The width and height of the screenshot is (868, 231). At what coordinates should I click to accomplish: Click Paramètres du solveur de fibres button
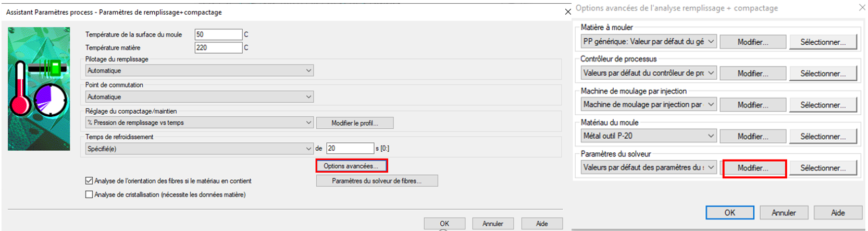tap(377, 181)
